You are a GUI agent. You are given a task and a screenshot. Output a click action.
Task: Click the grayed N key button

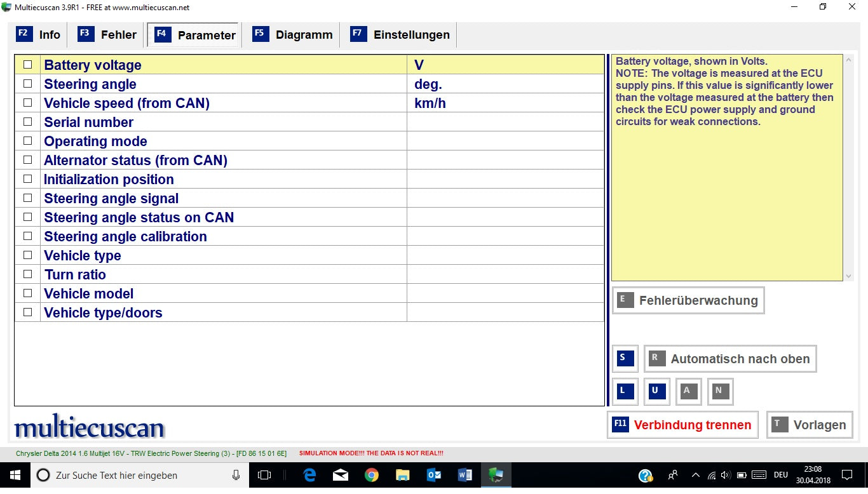tap(719, 391)
